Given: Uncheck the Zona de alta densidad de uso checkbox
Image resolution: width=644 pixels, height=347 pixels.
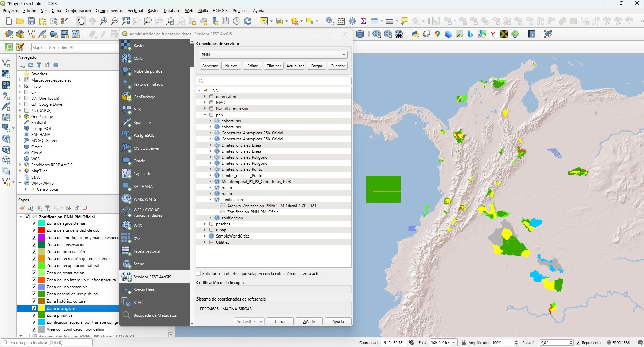Looking at the screenshot, I should point(34,230).
